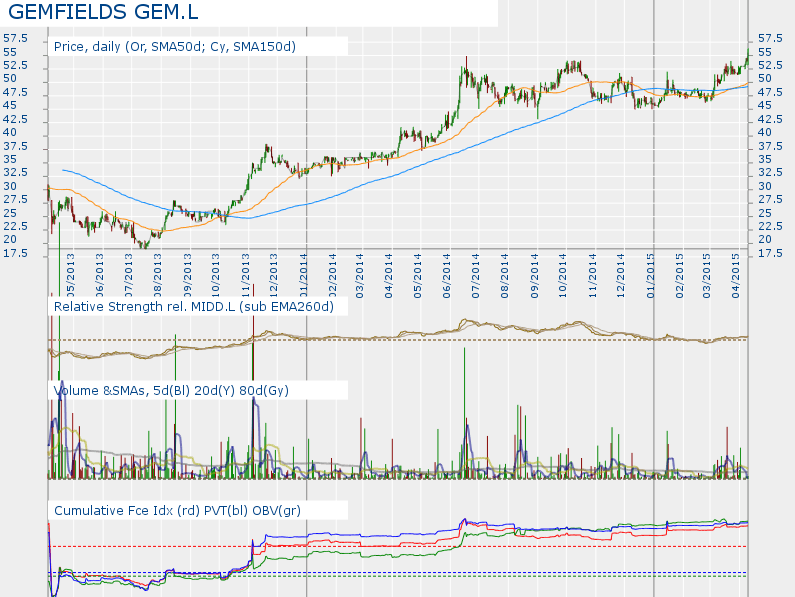This screenshot has width=795, height=597.
Task: Select the 08/2013 date label
Action: (158, 275)
